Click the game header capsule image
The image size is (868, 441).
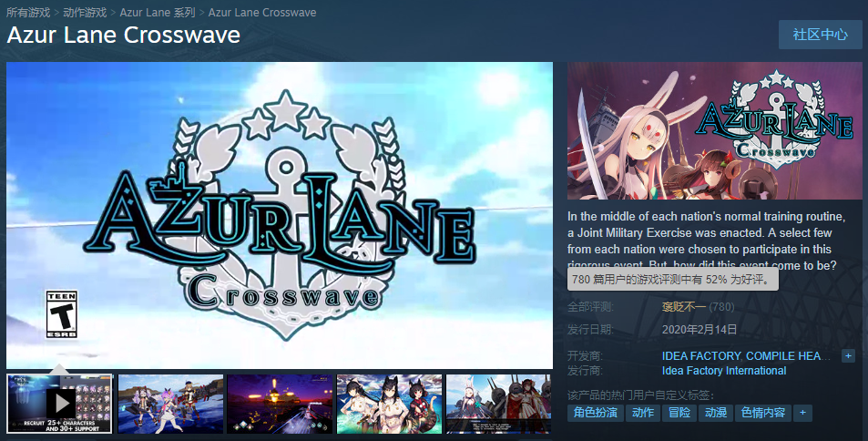[x=715, y=130]
